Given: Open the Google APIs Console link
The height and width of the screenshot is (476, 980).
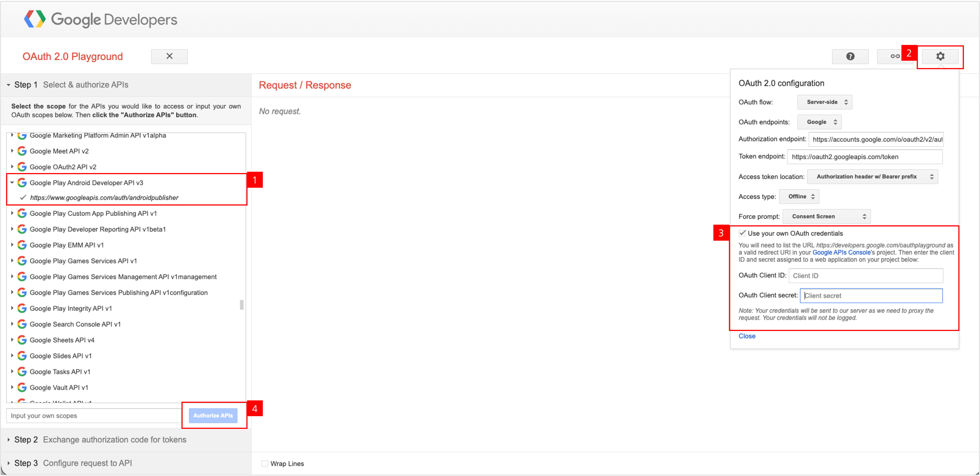Looking at the screenshot, I should 841,252.
